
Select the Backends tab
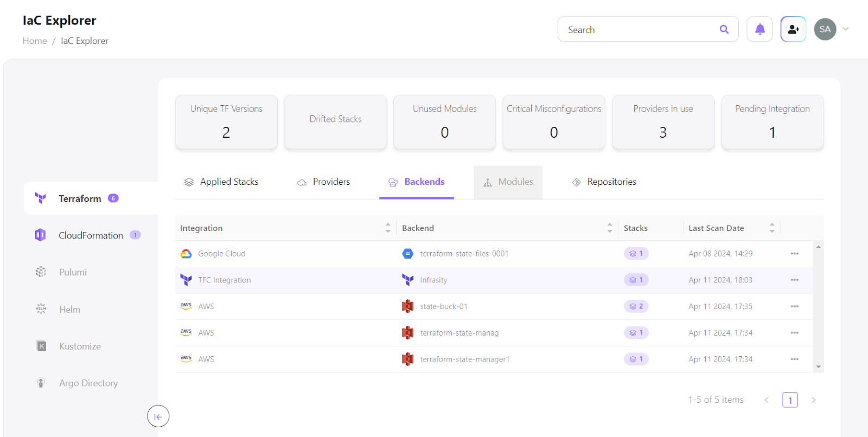pos(417,182)
